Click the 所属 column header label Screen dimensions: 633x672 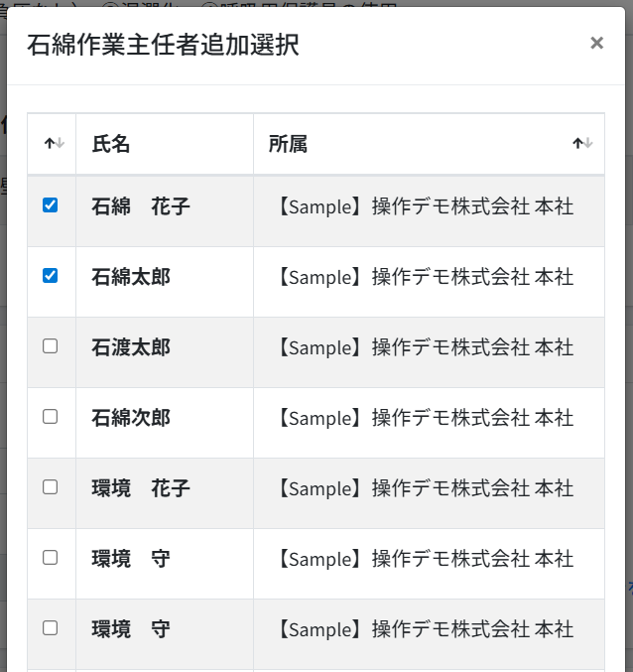tap(288, 144)
